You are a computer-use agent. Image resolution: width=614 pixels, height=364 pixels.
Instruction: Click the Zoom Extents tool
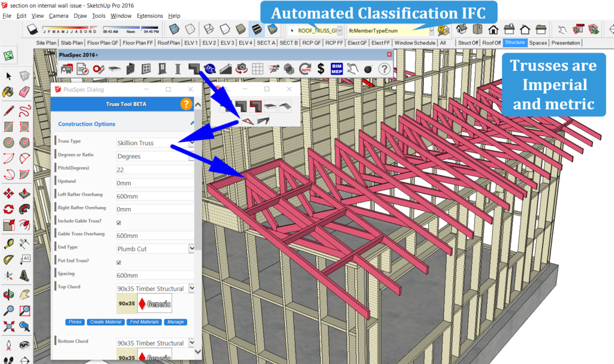[8, 326]
